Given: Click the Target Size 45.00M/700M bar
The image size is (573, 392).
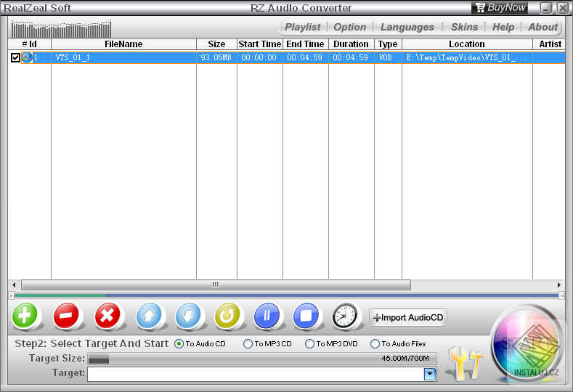Looking at the screenshot, I should coord(262,359).
